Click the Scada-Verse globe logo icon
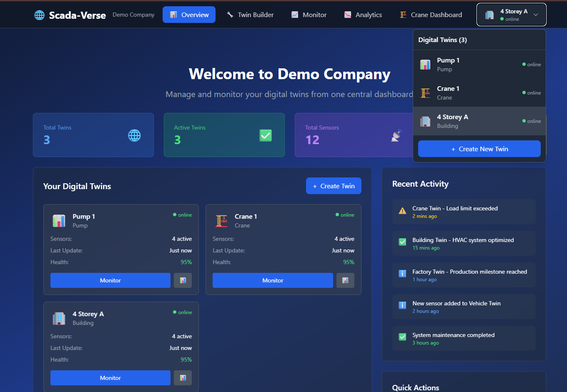 pos(39,15)
